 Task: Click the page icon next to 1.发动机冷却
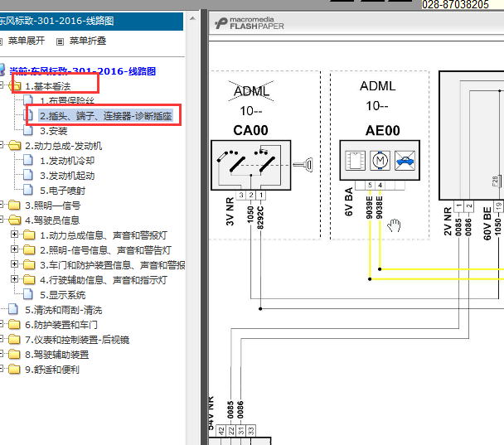28,160
